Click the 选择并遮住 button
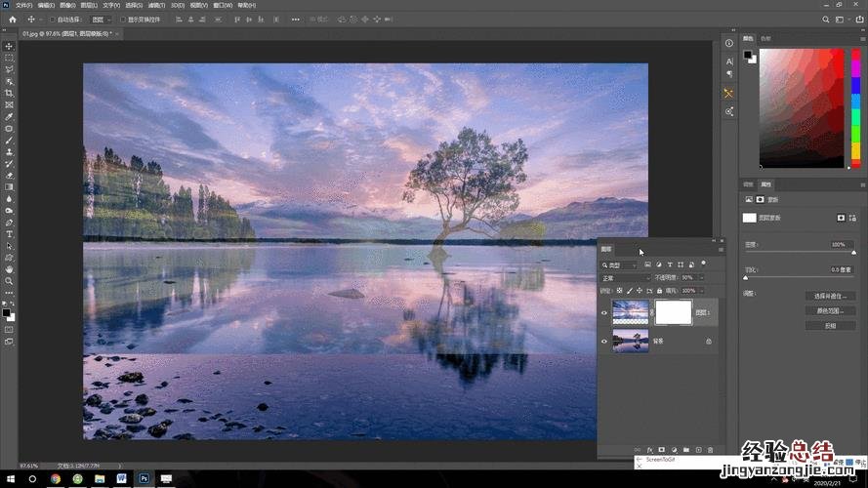The width and height of the screenshot is (868, 488). 830,296
